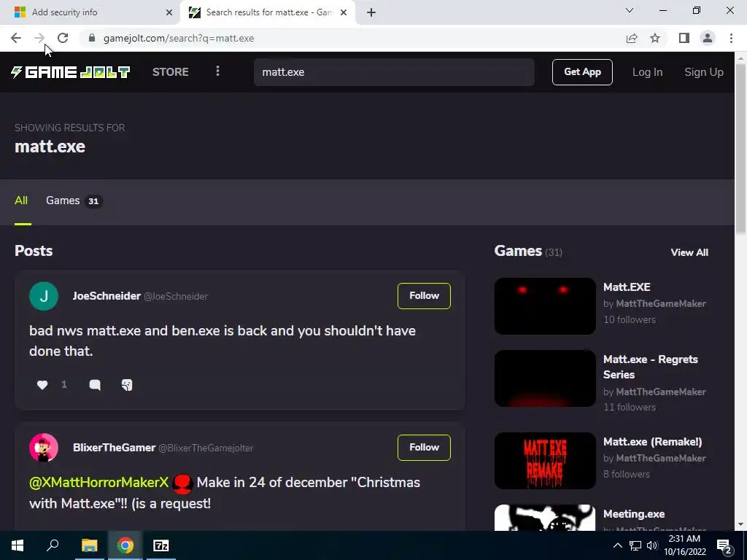Screen dimensions: 747x560
Task: Open the three-dot menu beside STORE
Action: [217, 71]
